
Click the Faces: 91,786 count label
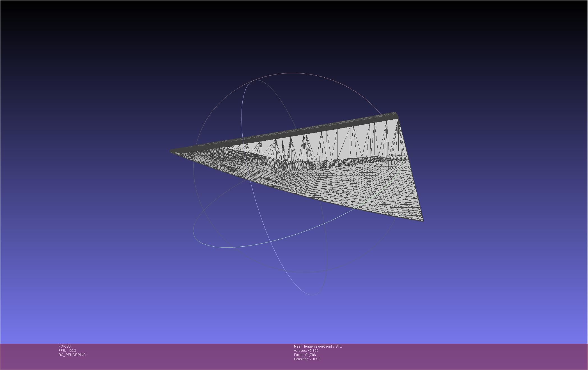[x=305, y=355]
